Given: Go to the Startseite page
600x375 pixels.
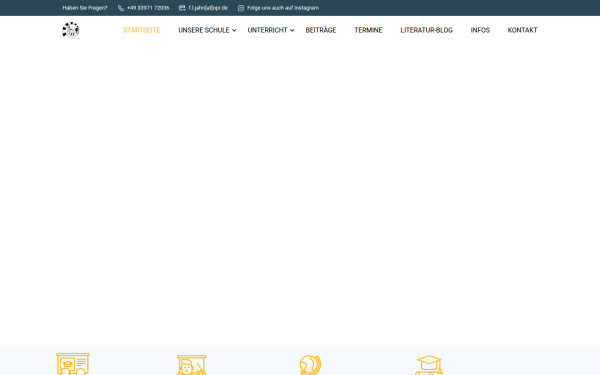Looking at the screenshot, I should (141, 30).
